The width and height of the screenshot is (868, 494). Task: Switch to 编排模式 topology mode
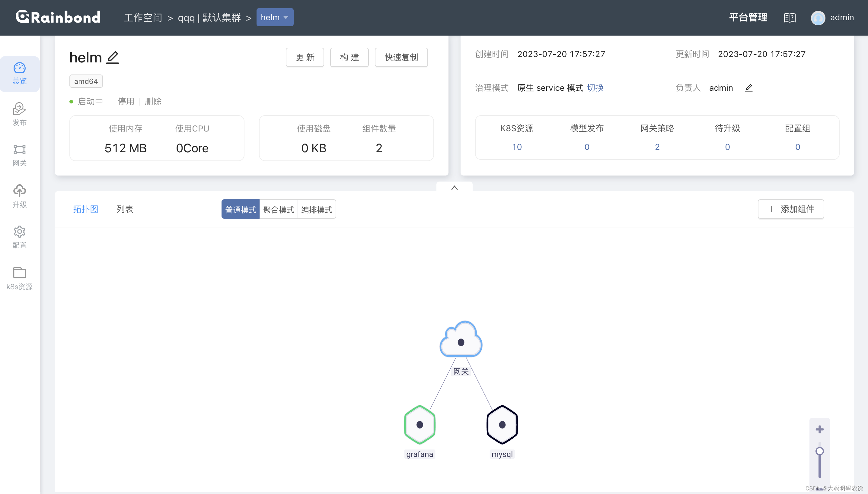tap(316, 209)
